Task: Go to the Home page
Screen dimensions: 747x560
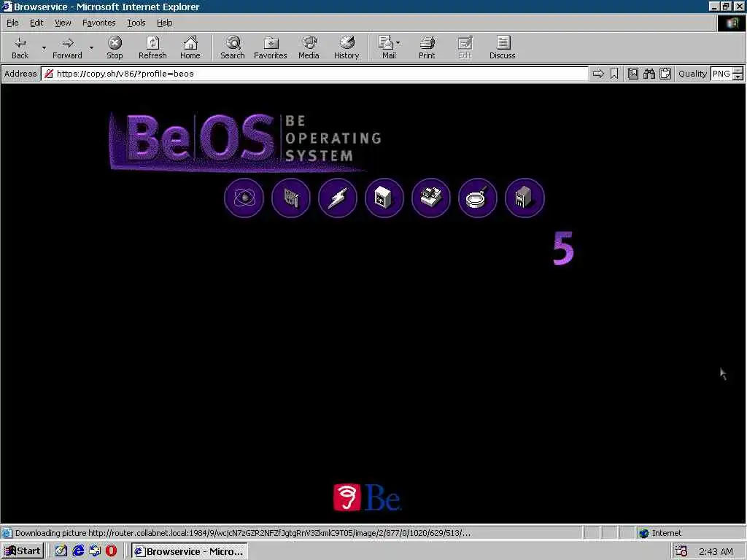Action: pos(190,47)
